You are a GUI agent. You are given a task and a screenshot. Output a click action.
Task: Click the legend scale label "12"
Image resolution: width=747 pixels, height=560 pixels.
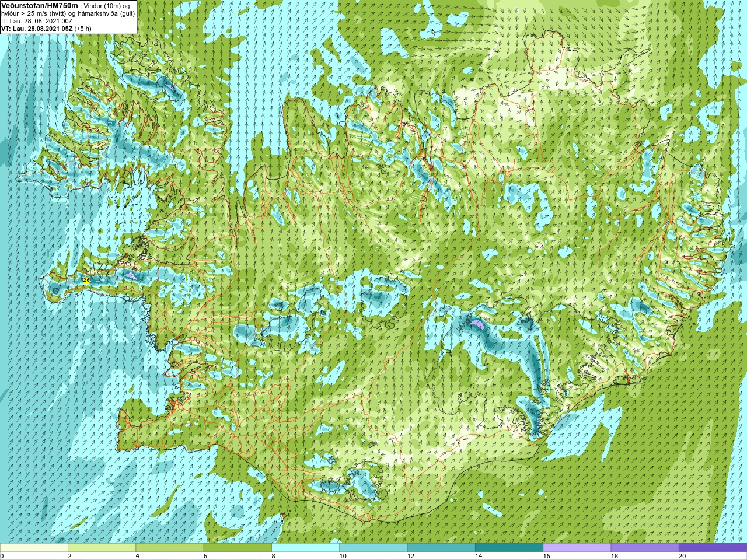point(411,556)
